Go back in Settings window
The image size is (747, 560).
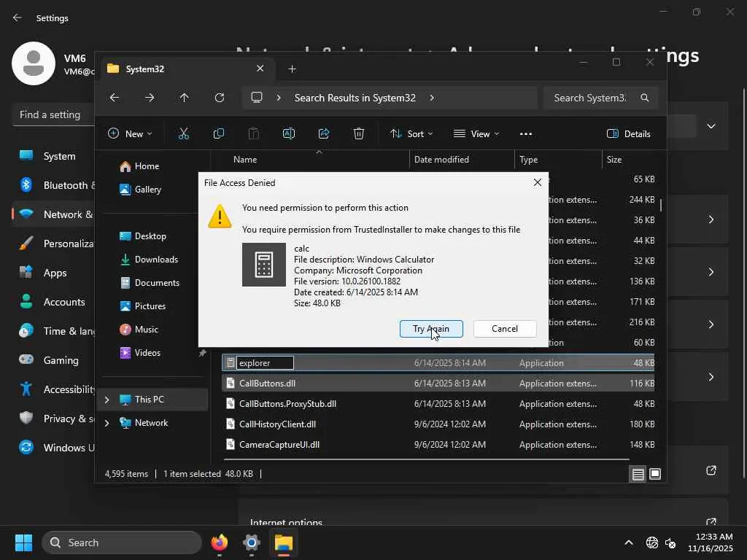click(18, 18)
